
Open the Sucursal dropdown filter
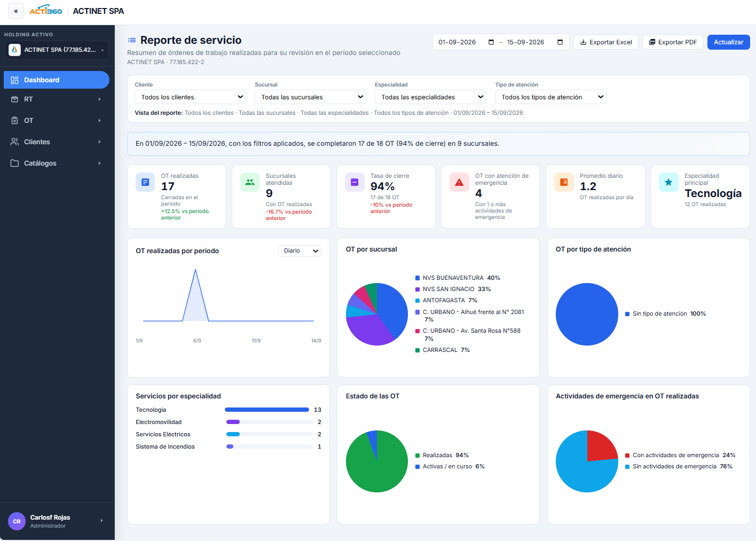pos(310,97)
